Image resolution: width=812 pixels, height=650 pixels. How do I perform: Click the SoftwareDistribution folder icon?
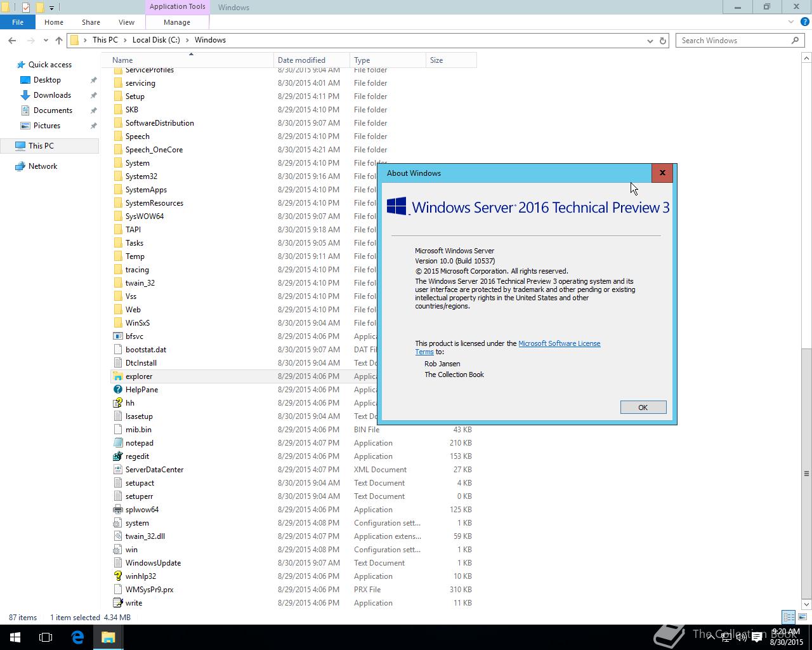117,123
